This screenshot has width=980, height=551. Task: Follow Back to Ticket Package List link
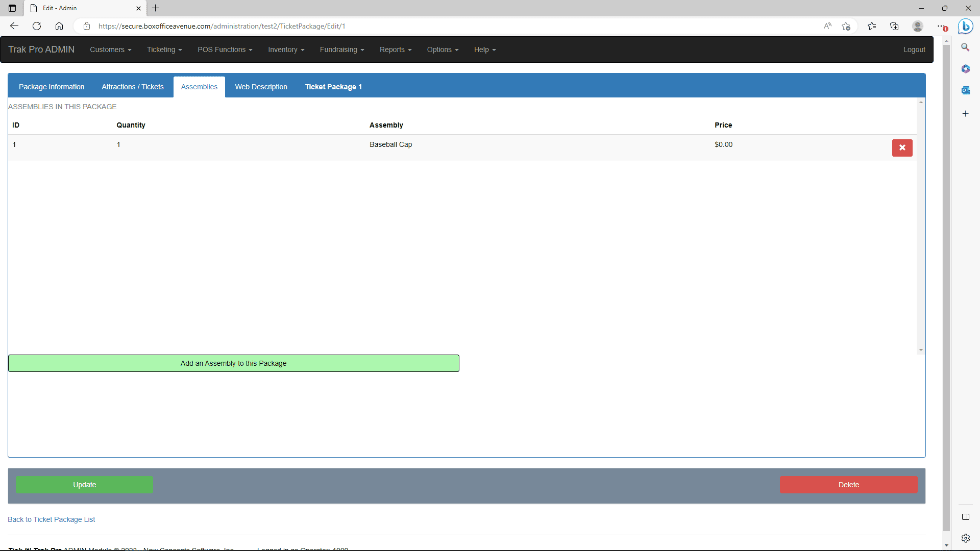click(52, 519)
